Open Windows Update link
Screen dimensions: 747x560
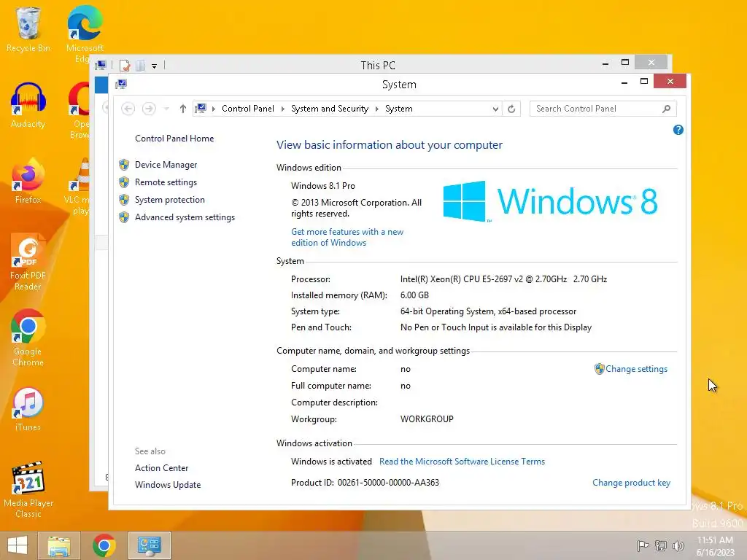pos(168,485)
